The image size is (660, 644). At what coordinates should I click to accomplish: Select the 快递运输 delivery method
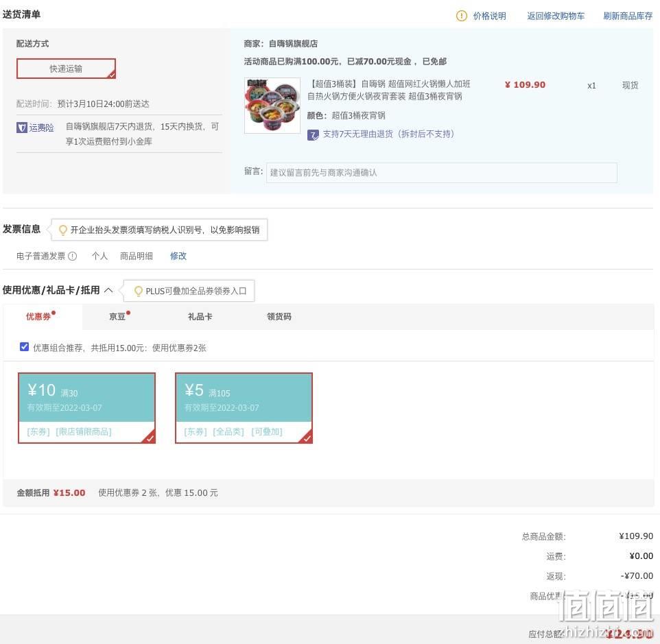[66, 69]
